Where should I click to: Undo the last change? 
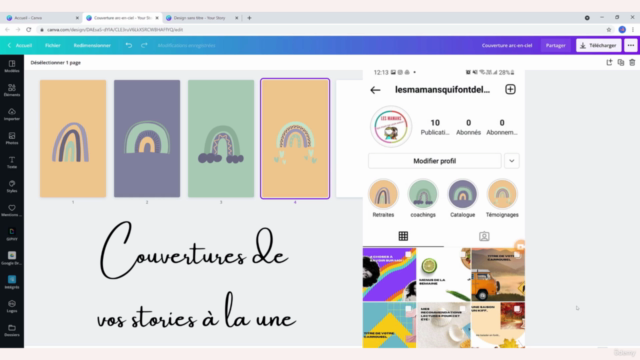pyautogui.click(x=129, y=45)
